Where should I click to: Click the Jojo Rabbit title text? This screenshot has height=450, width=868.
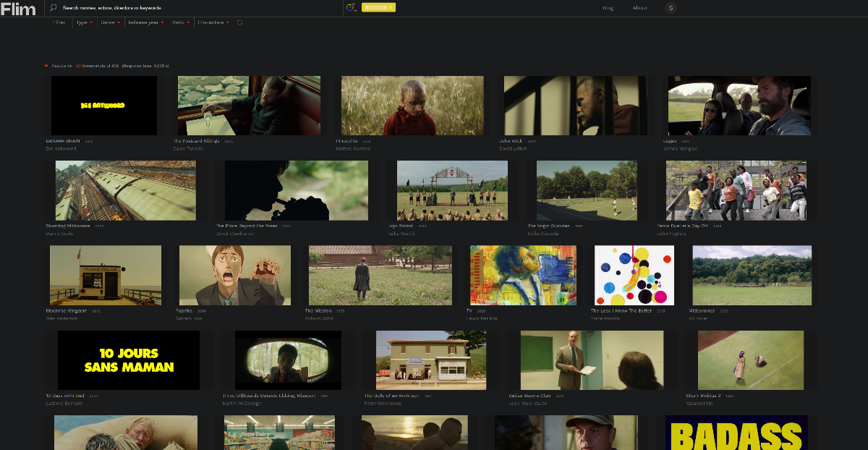(x=401, y=226)
